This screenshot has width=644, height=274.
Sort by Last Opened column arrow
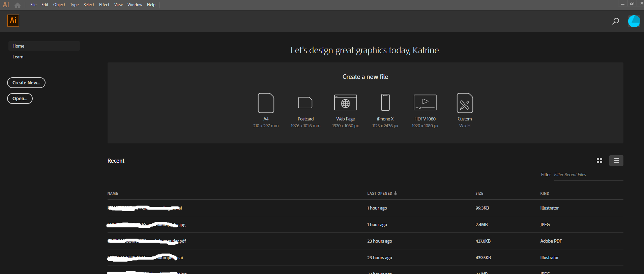click(396, 193)
